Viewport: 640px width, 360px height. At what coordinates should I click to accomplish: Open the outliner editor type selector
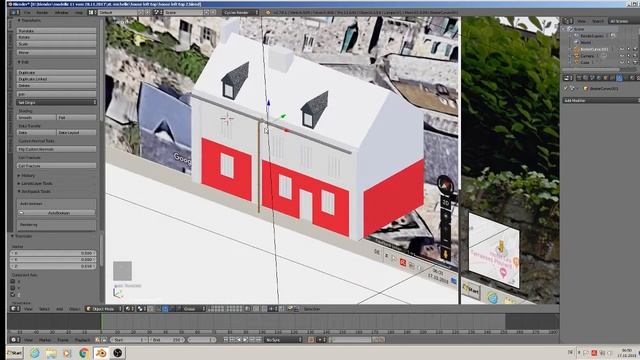567,21
